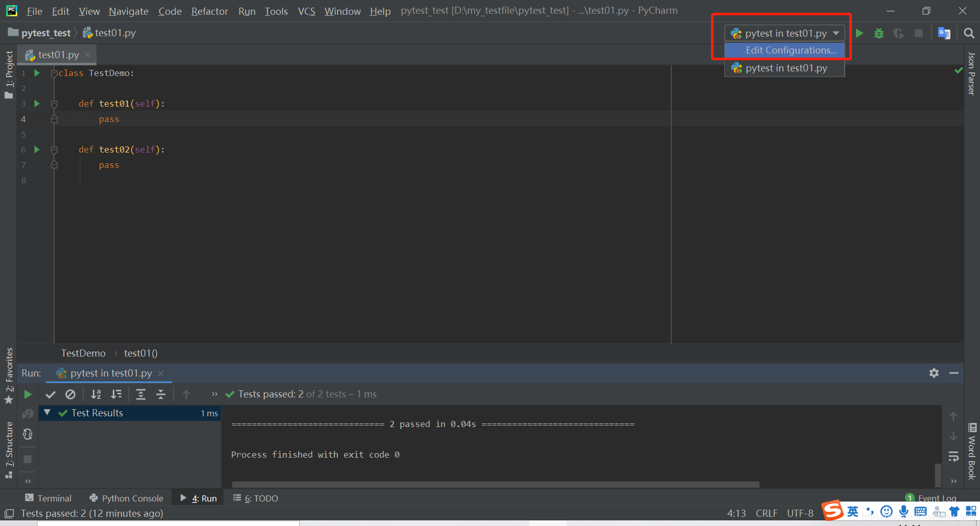980x526 pixels.
Task: Go to previous failed test arrow
Action: coord(186,394)
